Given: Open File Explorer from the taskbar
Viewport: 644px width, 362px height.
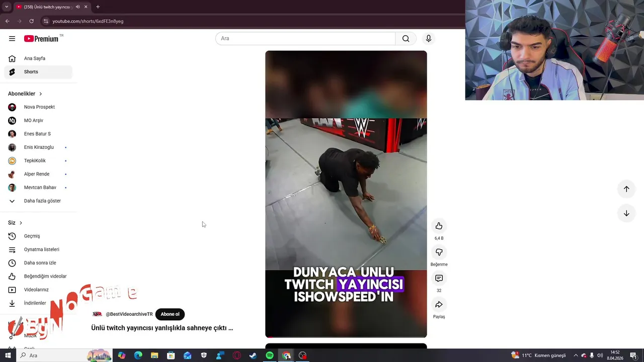Looking at the screenshot, I should coord(154,355).
